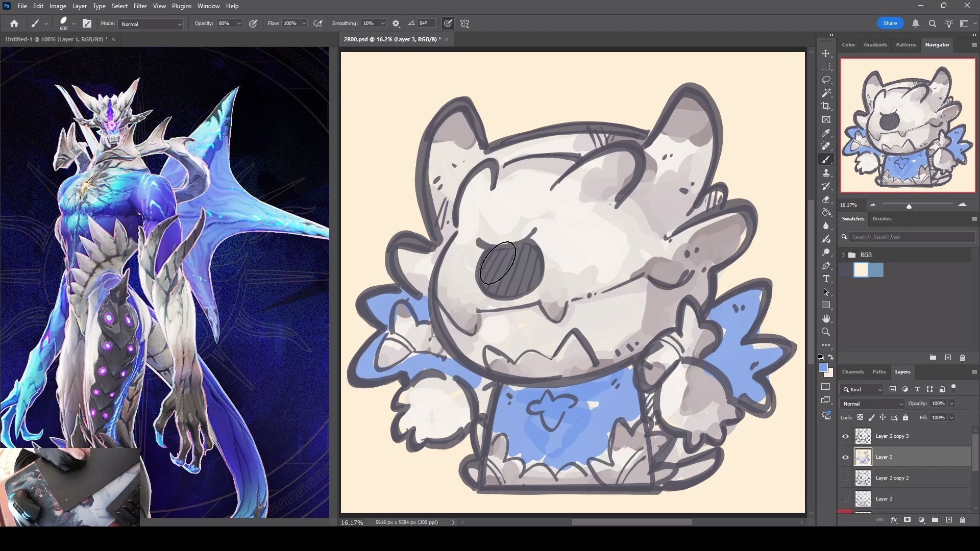Open the Plugins menu
Image resolution: width=980 pixels, height=551 pixels.
tap(181, 6)
